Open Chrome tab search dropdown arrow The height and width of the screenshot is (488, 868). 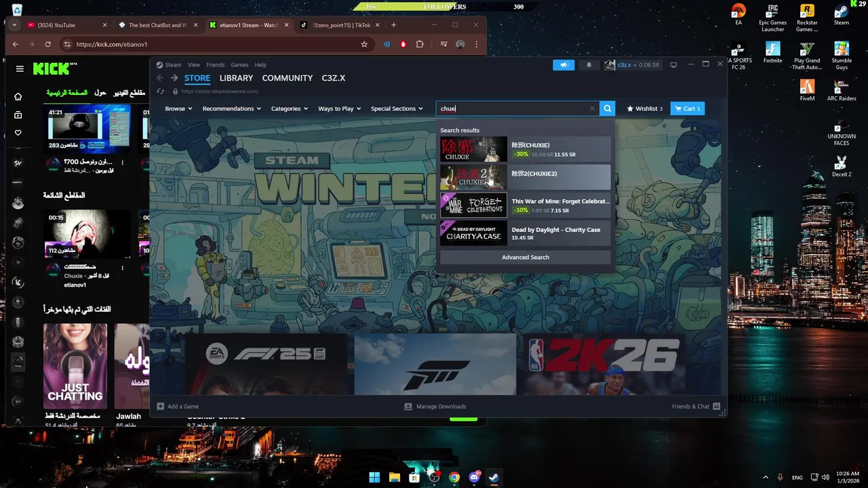(15, 25)
